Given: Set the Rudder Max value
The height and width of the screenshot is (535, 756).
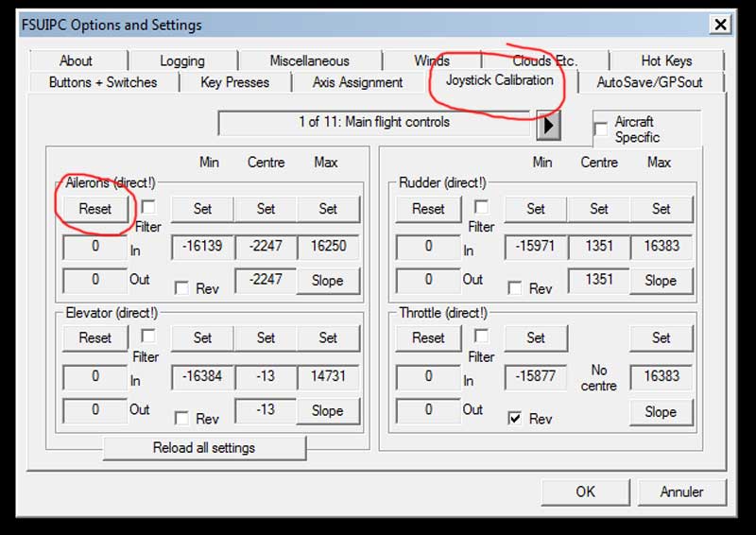Looking at the screenshot, I should coord(661,209).
